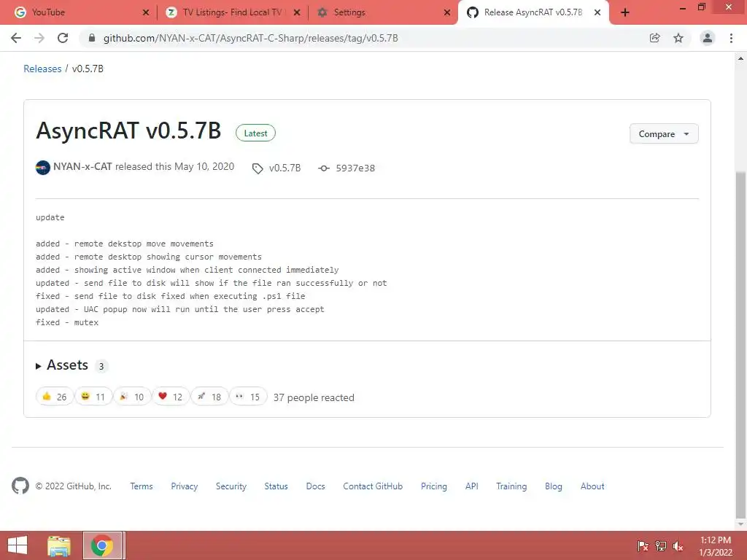Toggle the thumbs up reaction 26
Screen dimensions: 747x560
54,397
